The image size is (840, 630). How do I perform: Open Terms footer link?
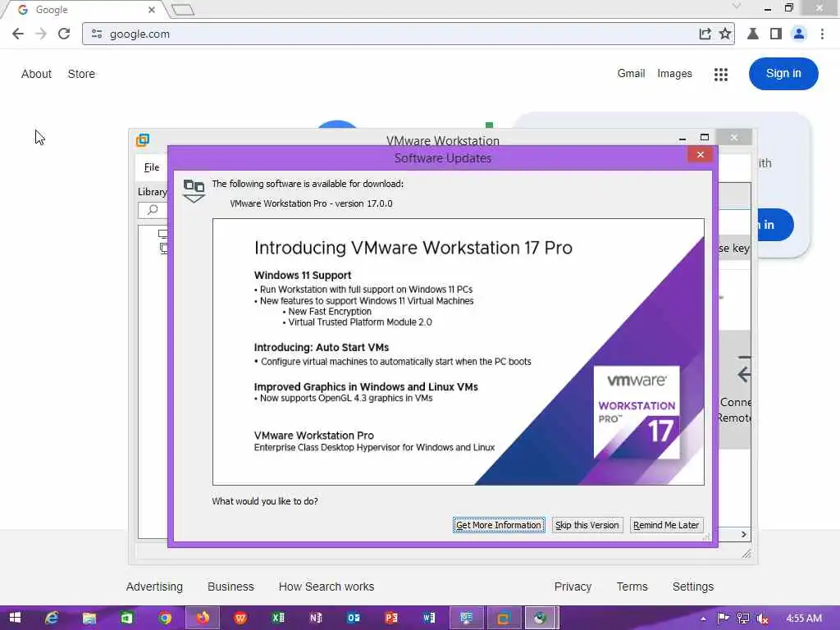click(632, 587)
